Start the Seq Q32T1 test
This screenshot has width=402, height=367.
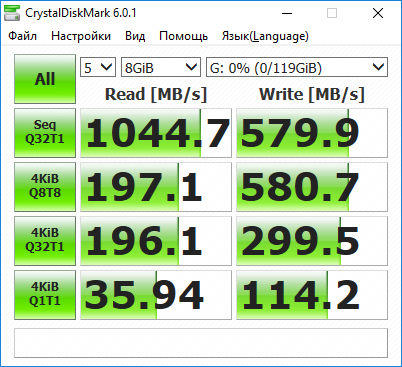(45, 133)
